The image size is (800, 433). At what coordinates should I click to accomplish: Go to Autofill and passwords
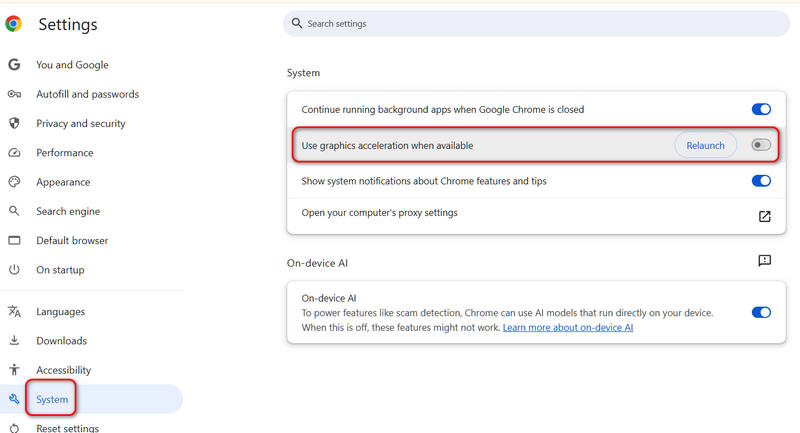tap(87, 94)
